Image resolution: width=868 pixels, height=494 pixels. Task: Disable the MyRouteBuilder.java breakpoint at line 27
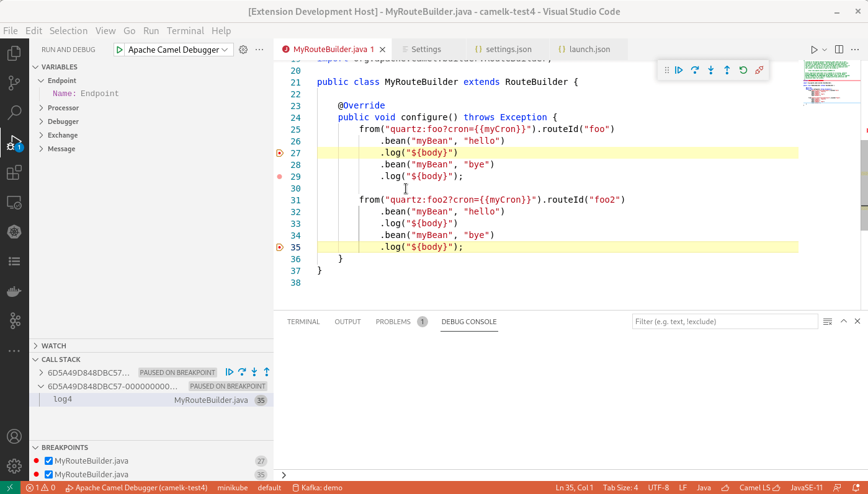click(x=48, y=461)
